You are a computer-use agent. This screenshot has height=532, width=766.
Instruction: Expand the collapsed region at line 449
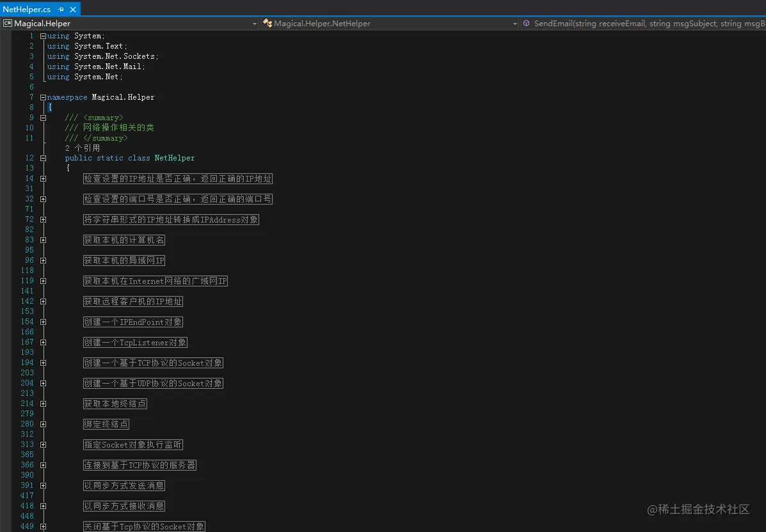43,527
